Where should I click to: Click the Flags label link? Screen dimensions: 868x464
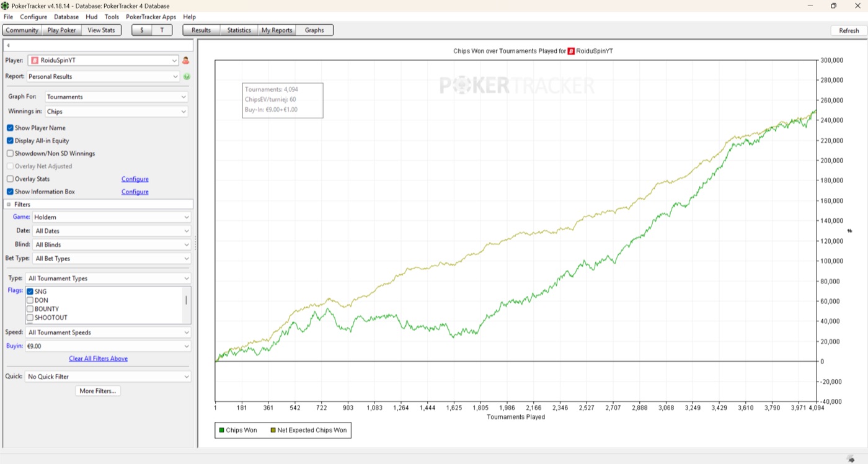(15, 290)
